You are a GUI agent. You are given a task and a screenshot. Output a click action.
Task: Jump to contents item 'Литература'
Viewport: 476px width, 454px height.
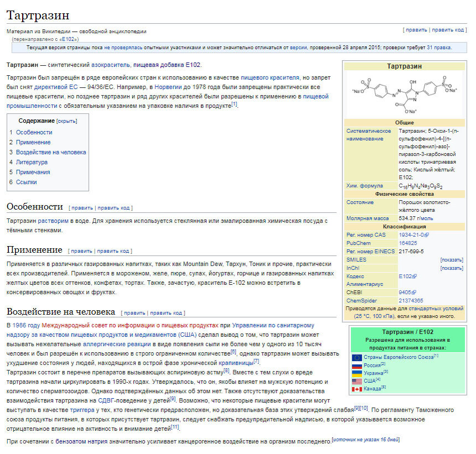[32, 162]
